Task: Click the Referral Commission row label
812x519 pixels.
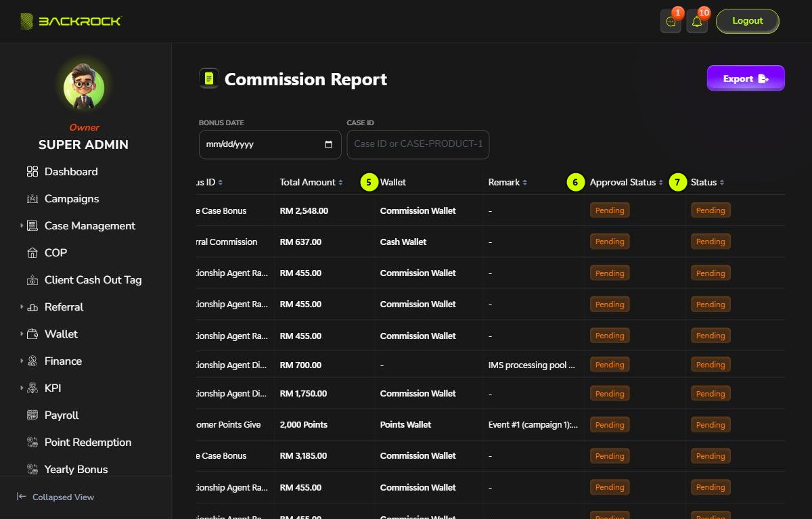Action: click(x=227, y=242)
